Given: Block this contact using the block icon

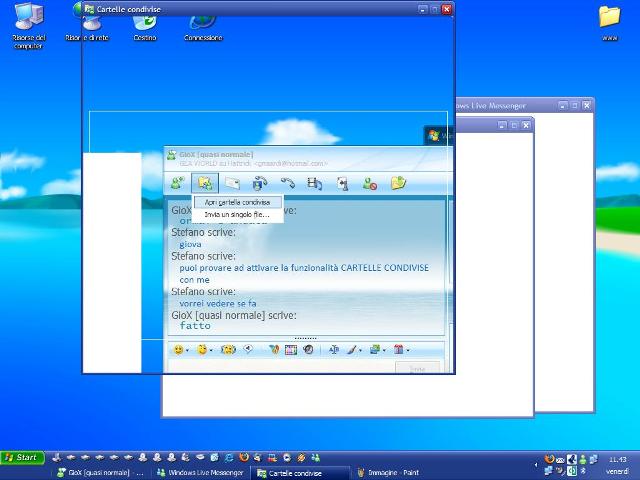Looking at the screenshot, I should (370, 183).
